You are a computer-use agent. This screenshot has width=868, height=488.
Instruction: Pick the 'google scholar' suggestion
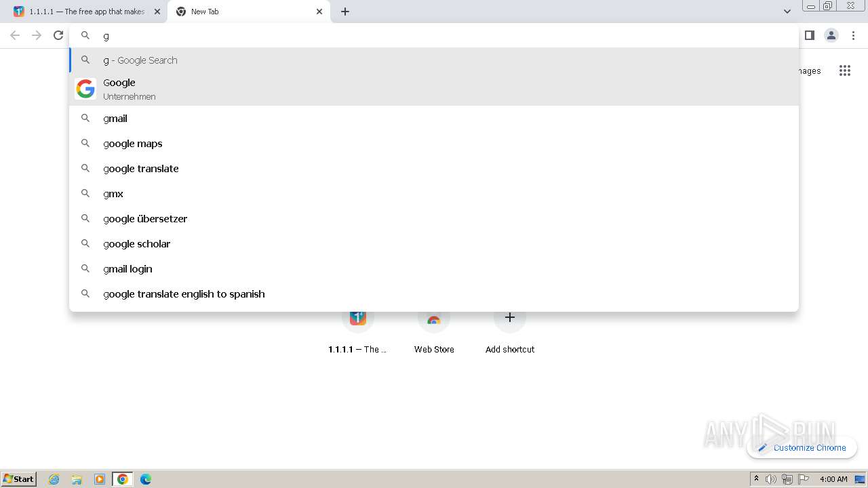click(434, 244)
